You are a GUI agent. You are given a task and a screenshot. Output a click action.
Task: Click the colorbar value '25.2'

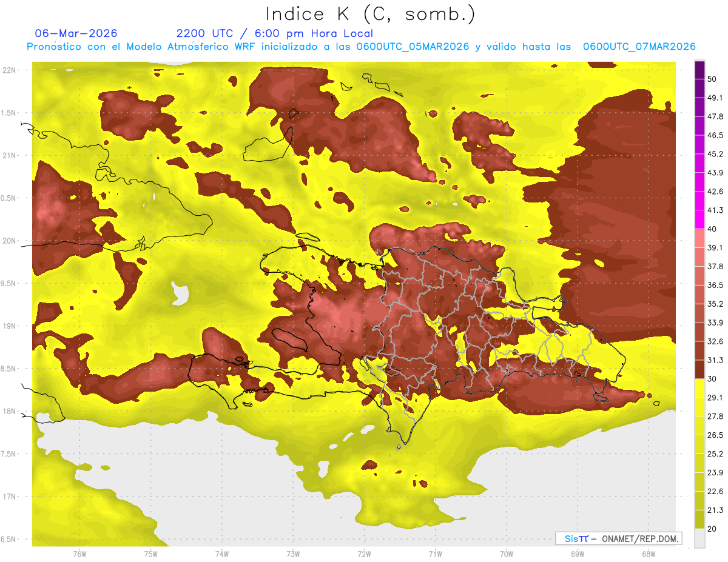point(715,454)
